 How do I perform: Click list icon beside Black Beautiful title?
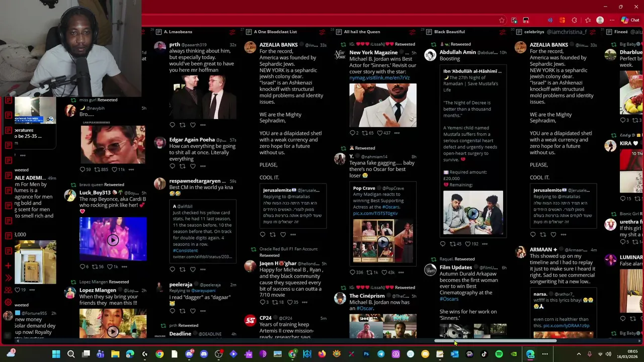click(x=429, y=32)
